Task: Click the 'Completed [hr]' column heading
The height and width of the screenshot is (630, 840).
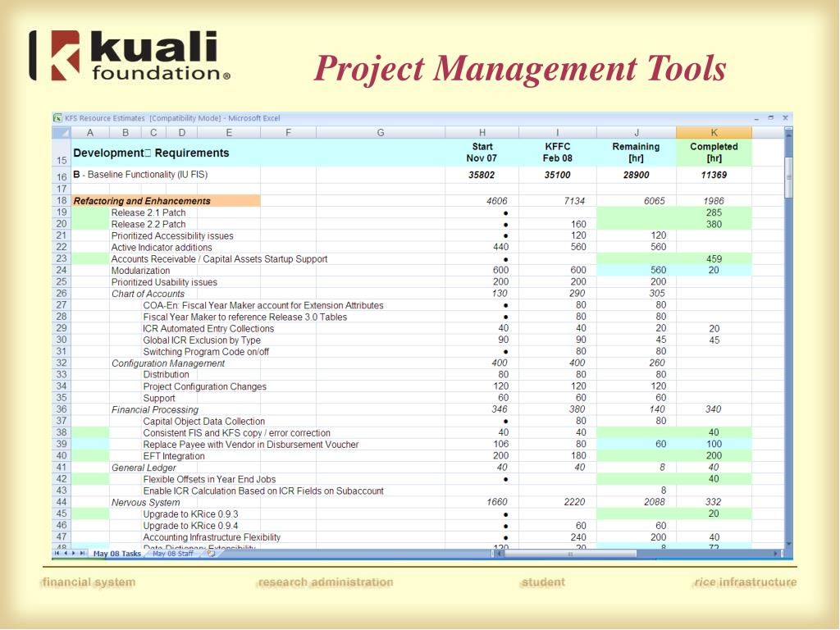Action: tap(714, 153)
